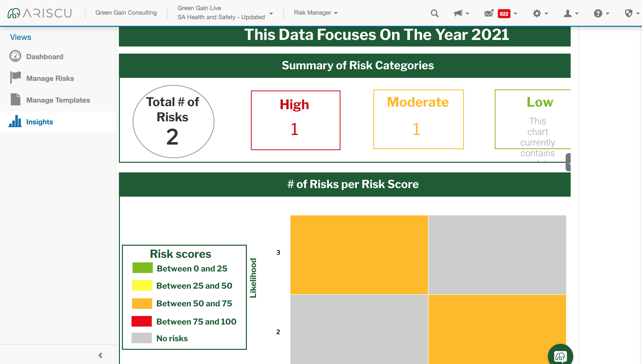Click the 822 unread messages badge
Viewport: 642px width, 364px height.
click(x=504, y=14)
